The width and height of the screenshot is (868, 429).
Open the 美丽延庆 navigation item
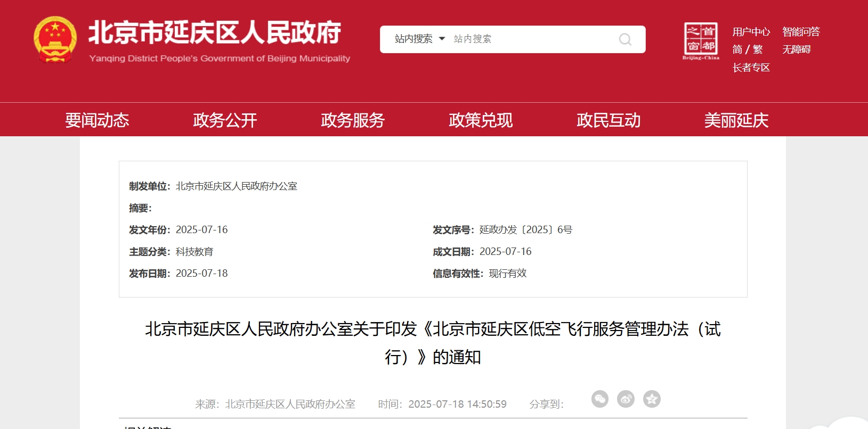736,120
